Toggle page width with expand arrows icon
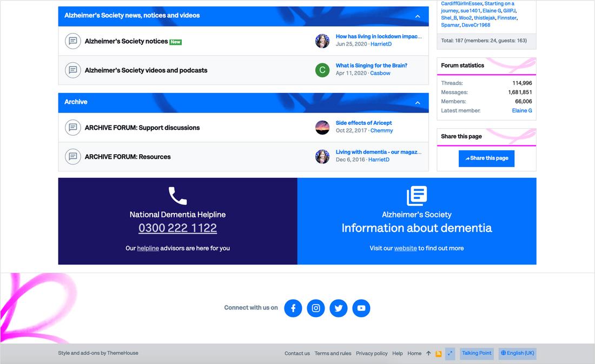The image size is (595, 364). coord(449,354)
